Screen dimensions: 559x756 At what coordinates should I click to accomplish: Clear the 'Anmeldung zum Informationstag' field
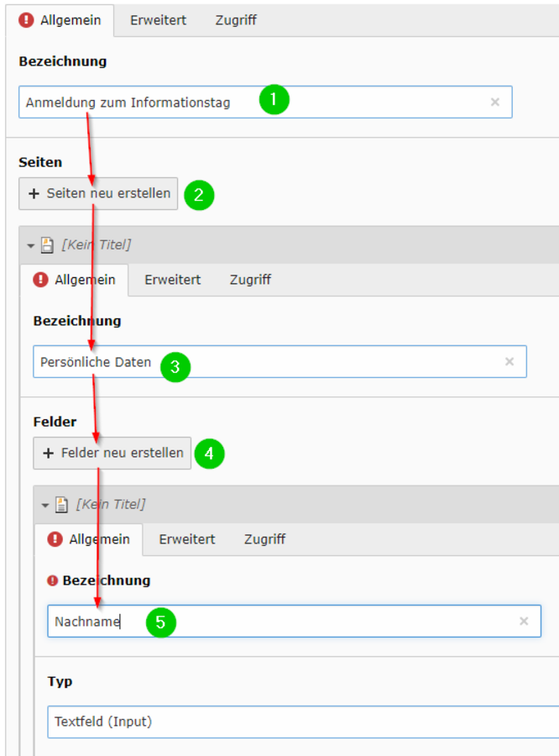(x=495, y=102)
